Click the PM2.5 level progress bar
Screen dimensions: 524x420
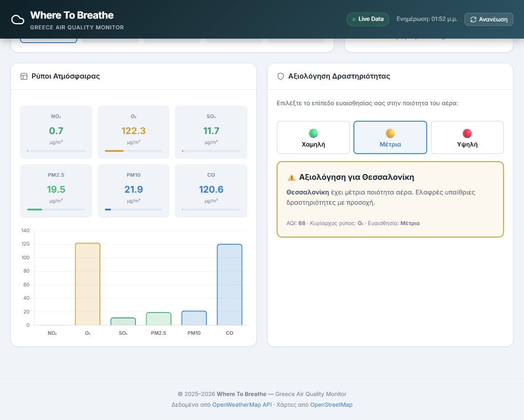coord(56,210)
